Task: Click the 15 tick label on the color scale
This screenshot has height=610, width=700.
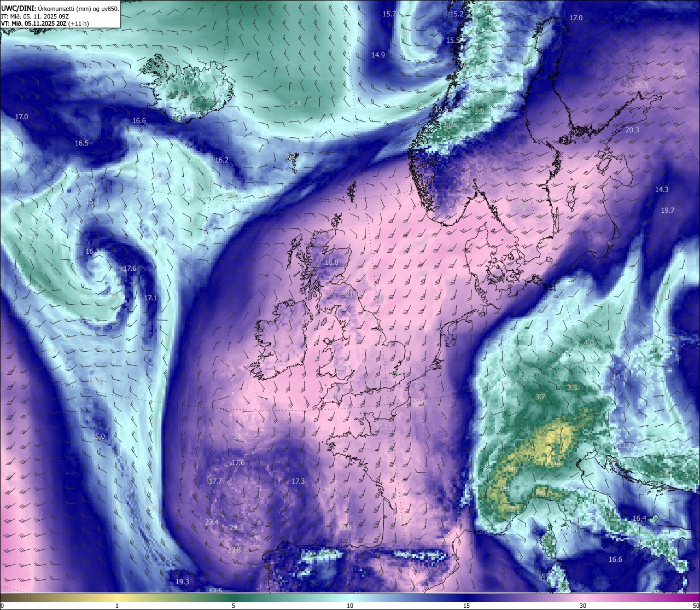Action: (x=466, y=606)
